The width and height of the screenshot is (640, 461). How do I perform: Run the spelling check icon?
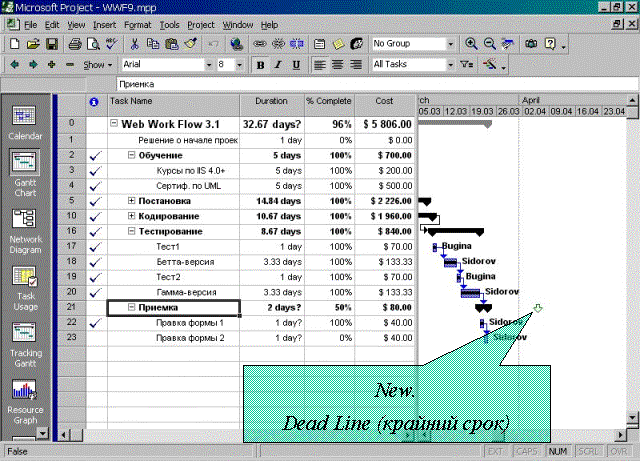tap(111, 44)
